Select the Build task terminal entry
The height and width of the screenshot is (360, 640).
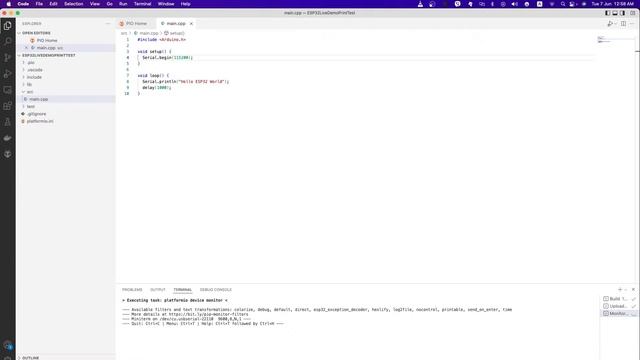click(x=619, y=299)
